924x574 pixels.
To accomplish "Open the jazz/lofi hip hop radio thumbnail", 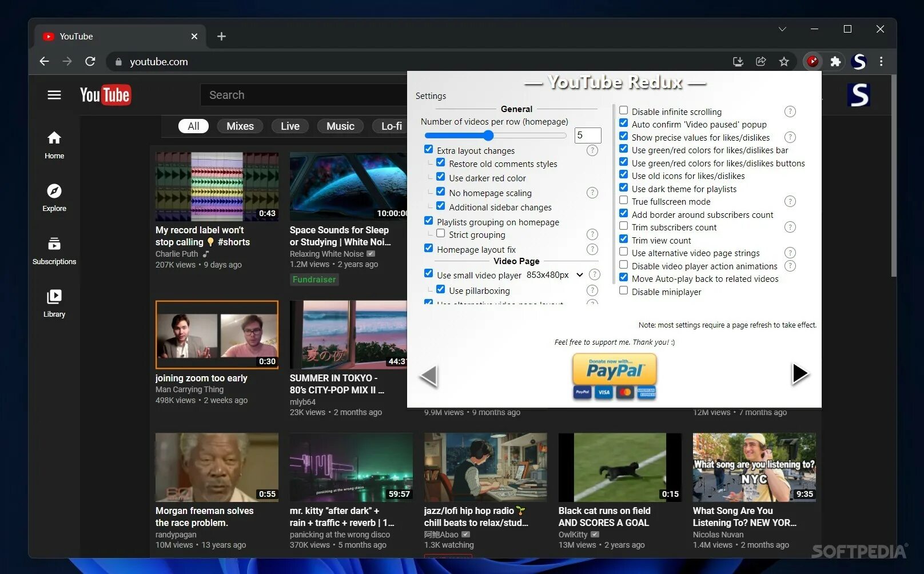I will coord(485,467).
